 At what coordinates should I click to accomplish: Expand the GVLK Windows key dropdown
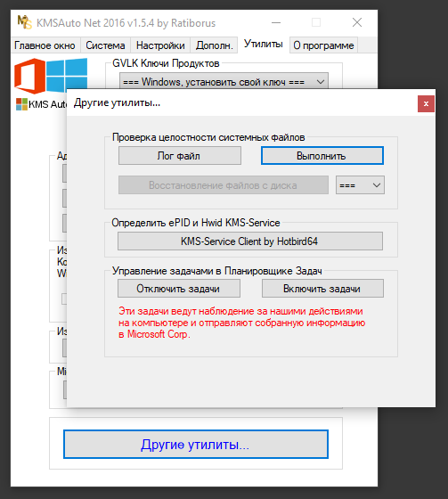click(224, 82)
